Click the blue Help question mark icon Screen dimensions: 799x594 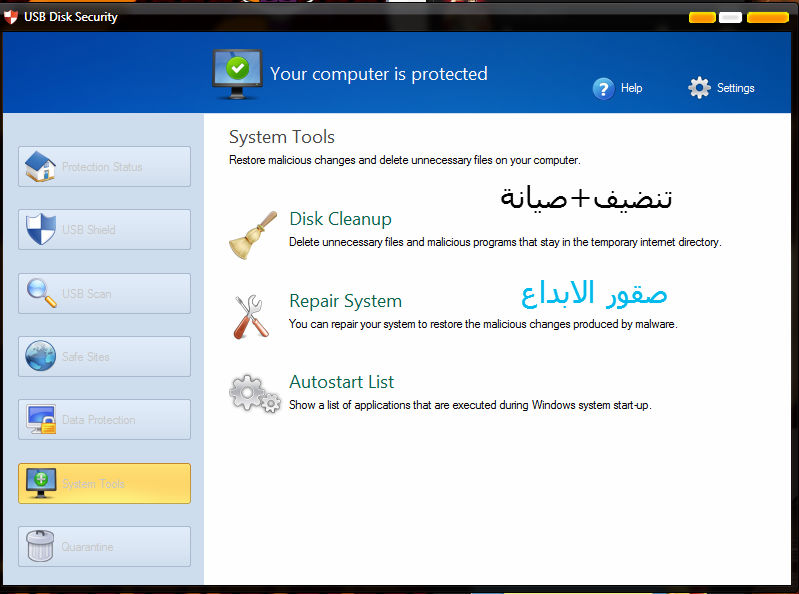(x=603, y=89)
